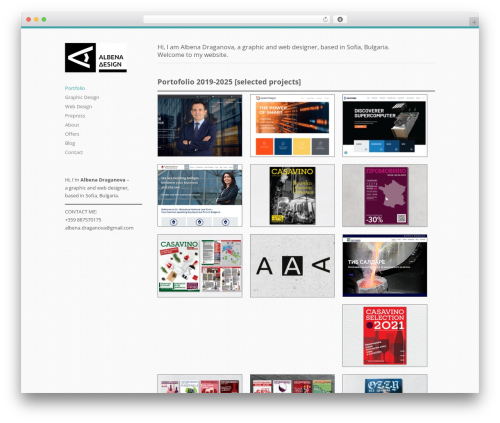Screen dimensions: 500x423
Task: Click the red close window dot
Action: [x=29, y=20]
